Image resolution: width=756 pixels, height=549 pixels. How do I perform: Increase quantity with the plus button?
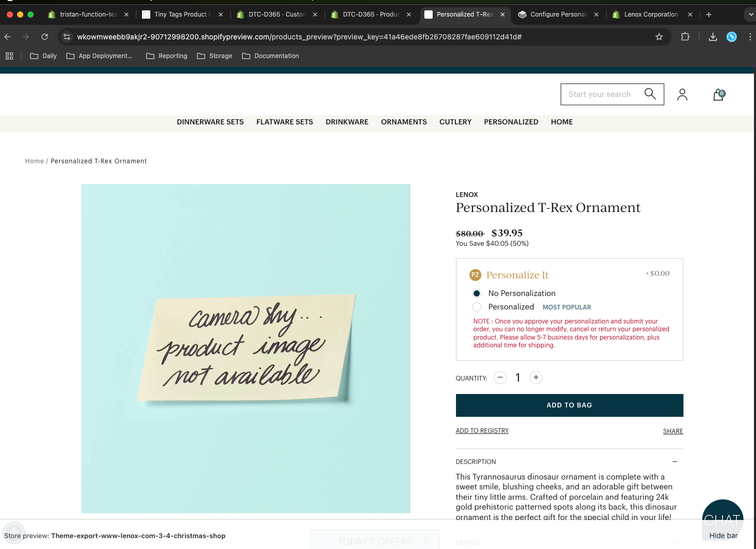coord(536,377)
